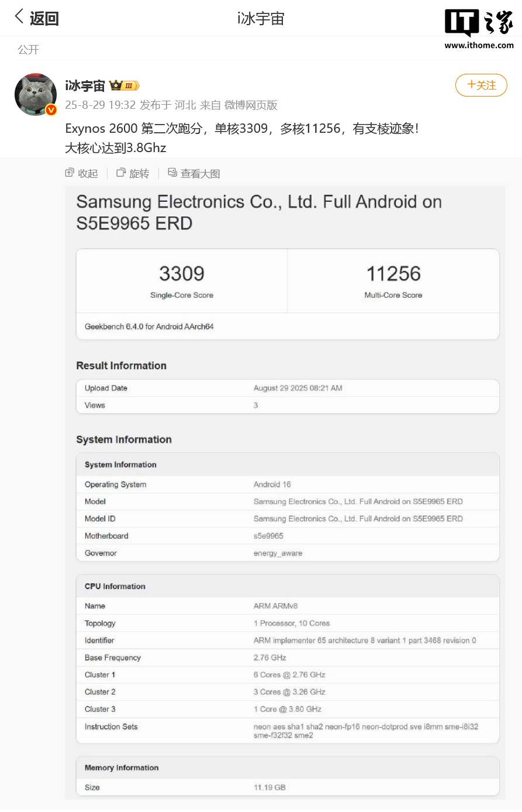Click i冰宇宙's cat avatar

point(35,94)
